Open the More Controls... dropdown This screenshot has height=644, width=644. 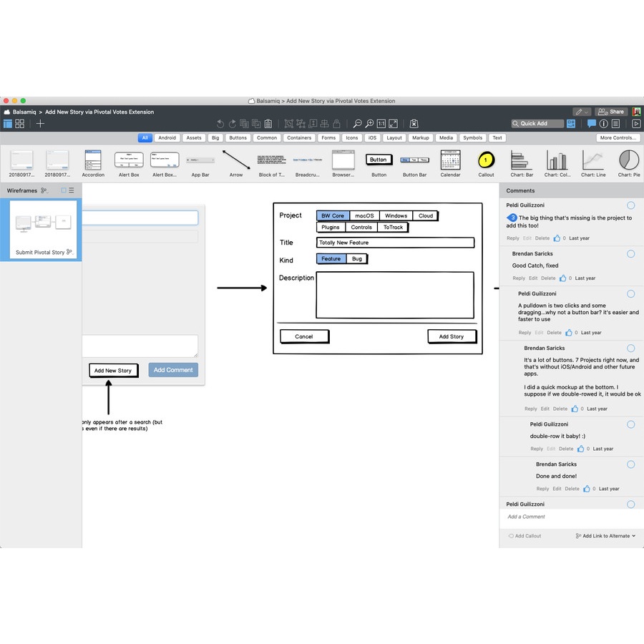[618, 138]
